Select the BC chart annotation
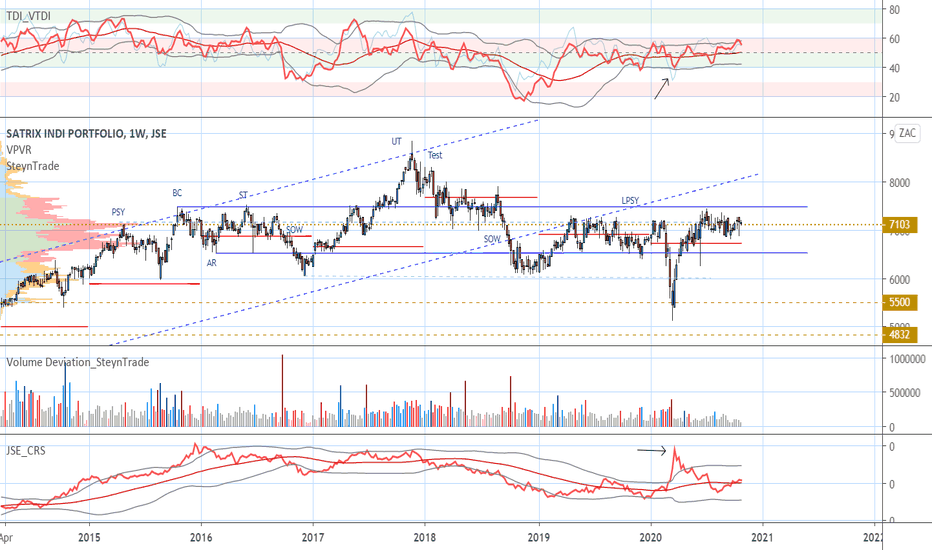The height and width of the screenshot is (550, 932). 177,193
